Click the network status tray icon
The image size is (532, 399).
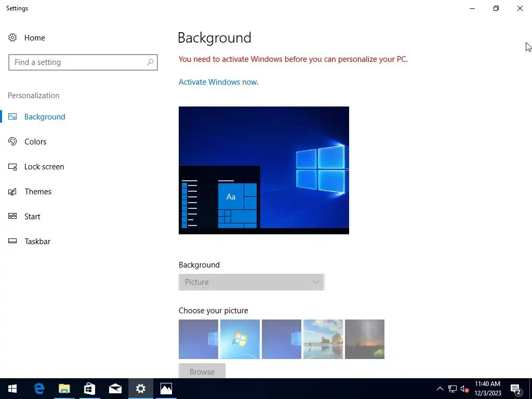(453, 389)
